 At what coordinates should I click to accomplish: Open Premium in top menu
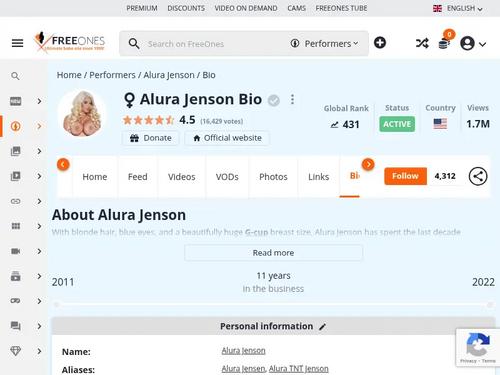click(x=142, y=8)
